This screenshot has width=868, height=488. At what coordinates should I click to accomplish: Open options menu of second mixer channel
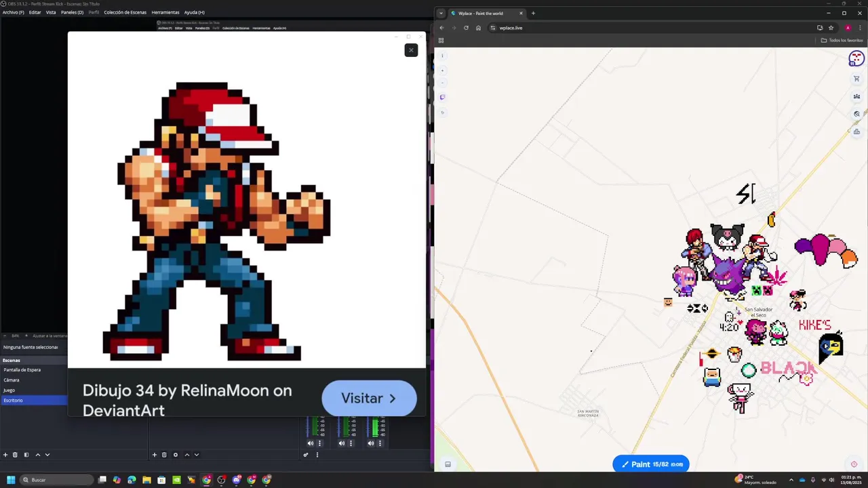pyautogui.click(x=350, y=443)
